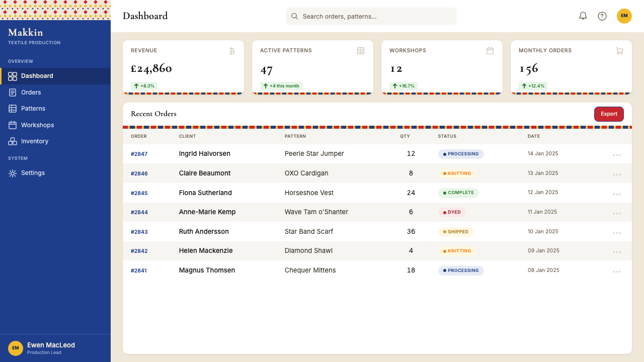Click the Revenue card currency icon

231,51
